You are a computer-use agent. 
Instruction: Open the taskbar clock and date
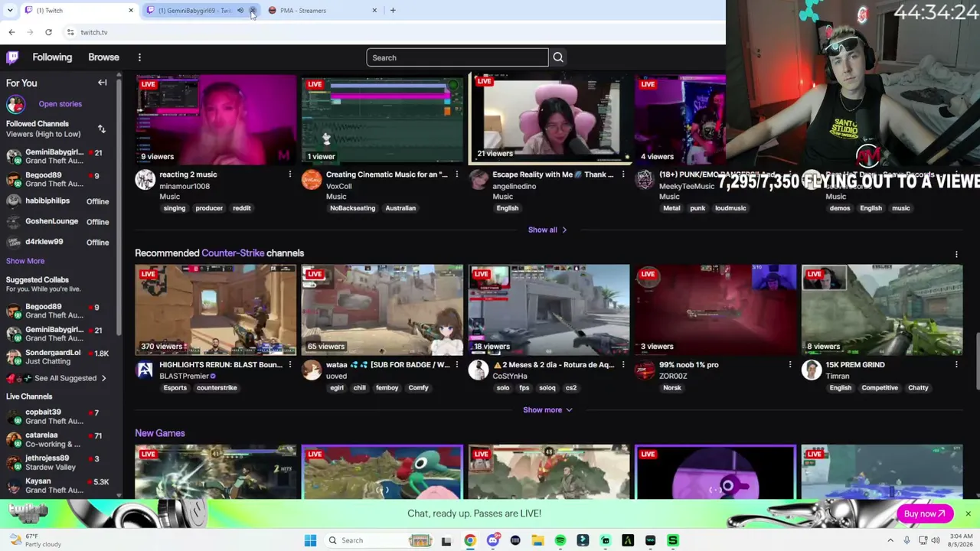[x=959, y=540]
